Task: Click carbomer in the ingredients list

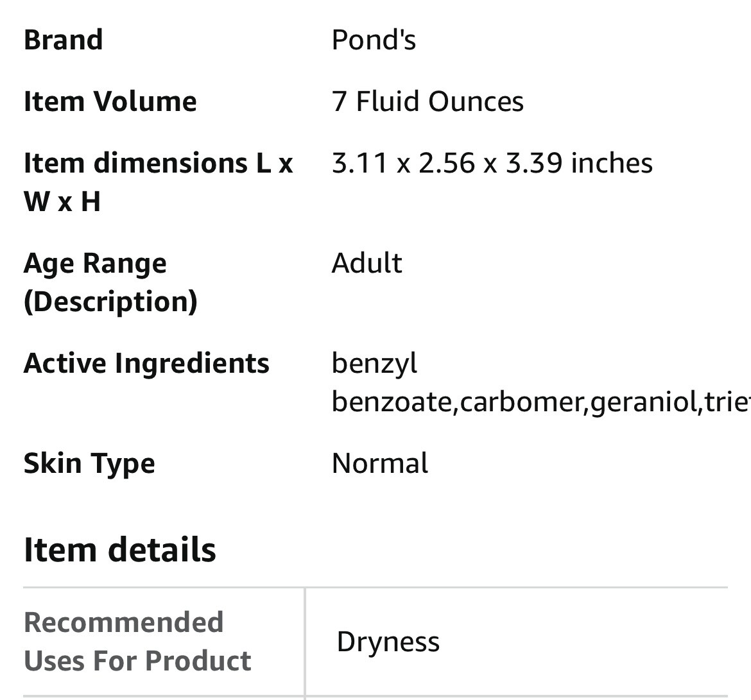Action: [521, 402]
